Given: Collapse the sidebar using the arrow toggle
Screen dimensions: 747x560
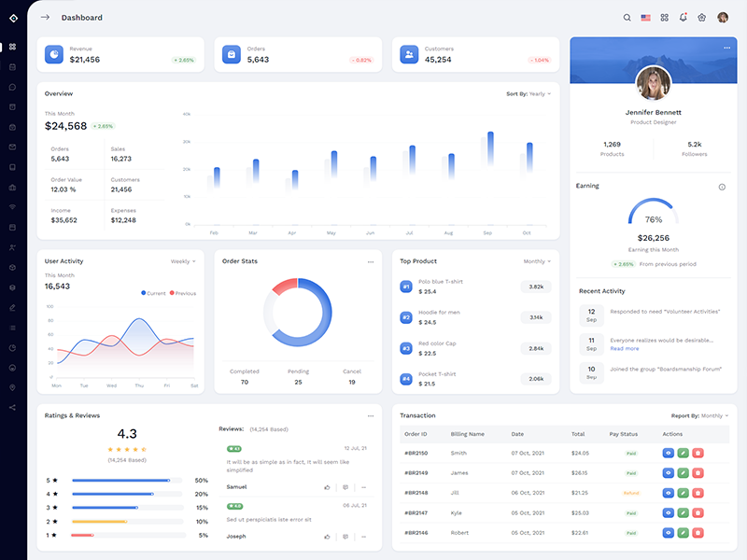Looking at the screenshot, I should click(x=45, y=18).
